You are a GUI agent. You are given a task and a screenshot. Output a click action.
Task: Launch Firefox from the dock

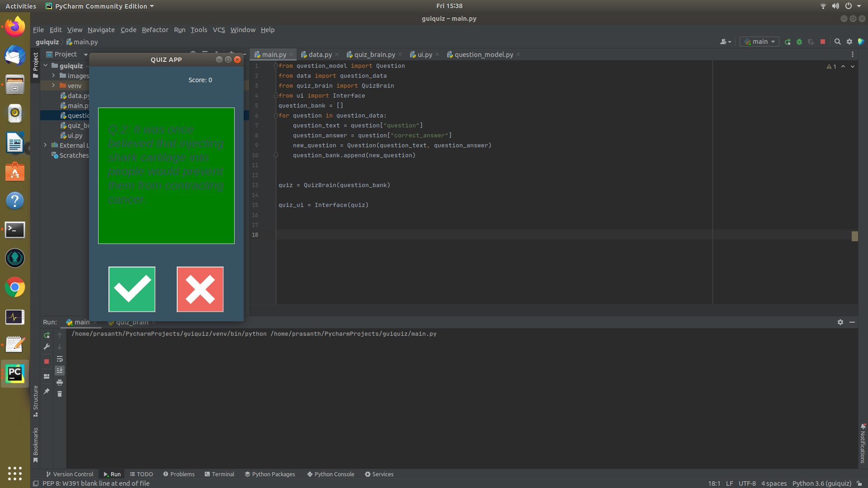(x=15, y=26)
